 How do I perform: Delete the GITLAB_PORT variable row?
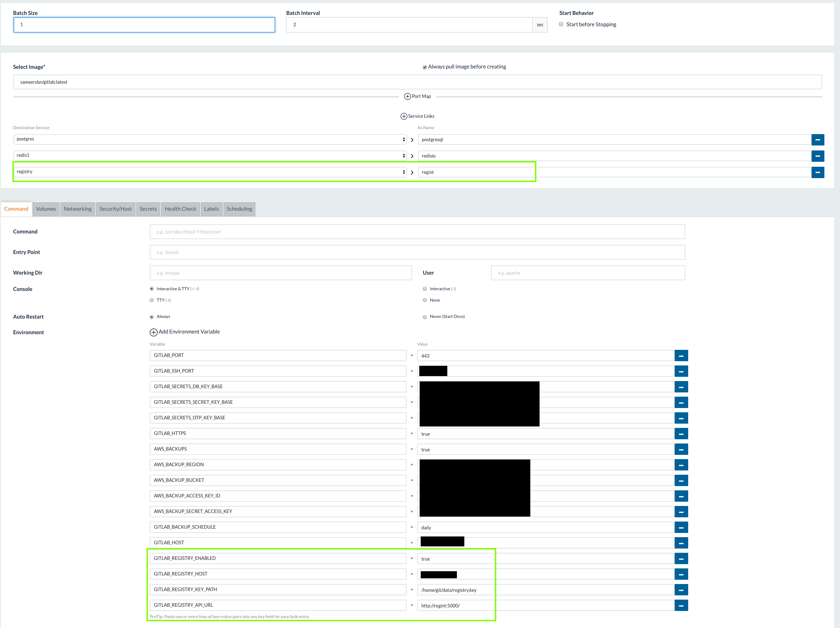coord(681,356)
